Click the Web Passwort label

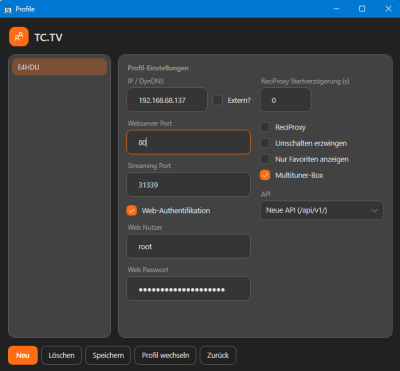tap(148, 270)
